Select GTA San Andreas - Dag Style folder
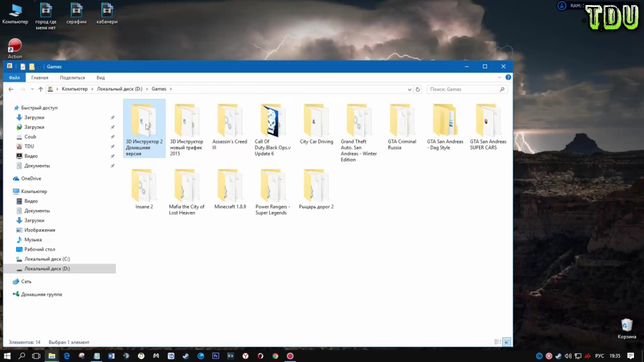Screen dimensions: 644x362 coord(445,127)
